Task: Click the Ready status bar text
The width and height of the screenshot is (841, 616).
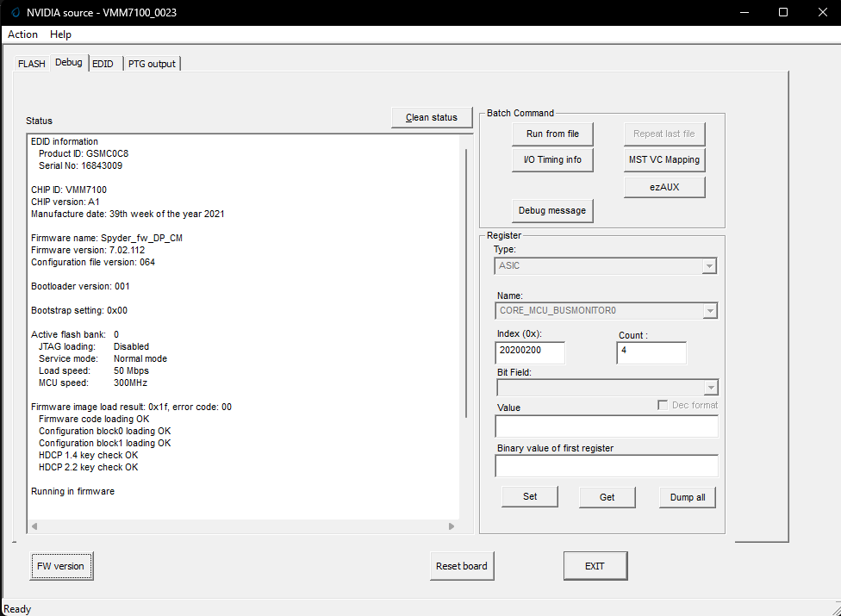Action: [17, 609]
